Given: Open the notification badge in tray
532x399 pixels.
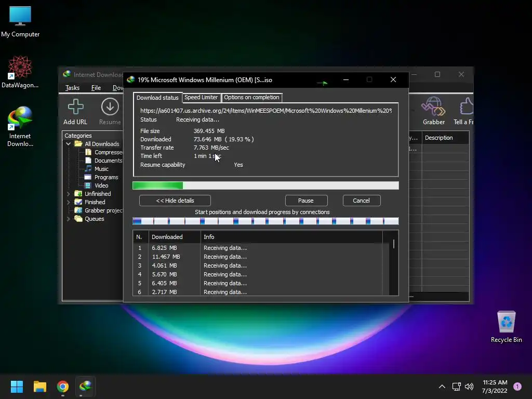Looking at the screenshot, I should 517,387.
